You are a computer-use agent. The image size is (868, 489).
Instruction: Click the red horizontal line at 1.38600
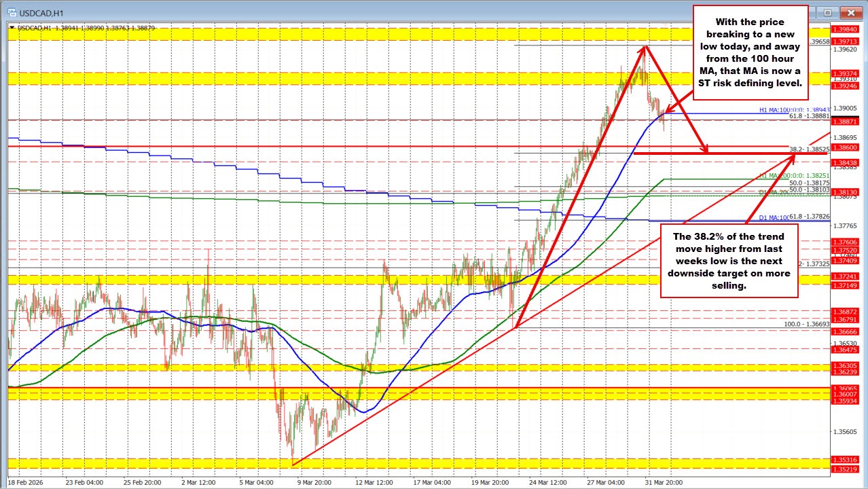[x=272, y=147]
